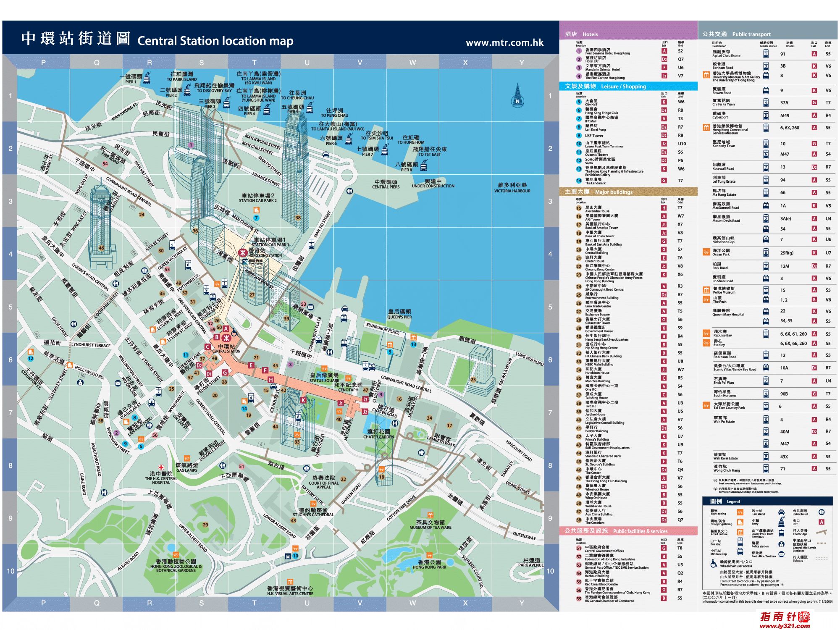The image size is (840, 630).
Task: Click the Post office/Post box legend icon
Action: point(781,554)
